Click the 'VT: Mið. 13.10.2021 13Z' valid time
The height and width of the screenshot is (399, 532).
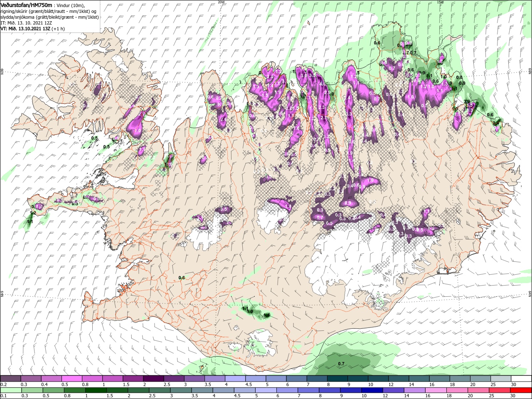[26, 29]
